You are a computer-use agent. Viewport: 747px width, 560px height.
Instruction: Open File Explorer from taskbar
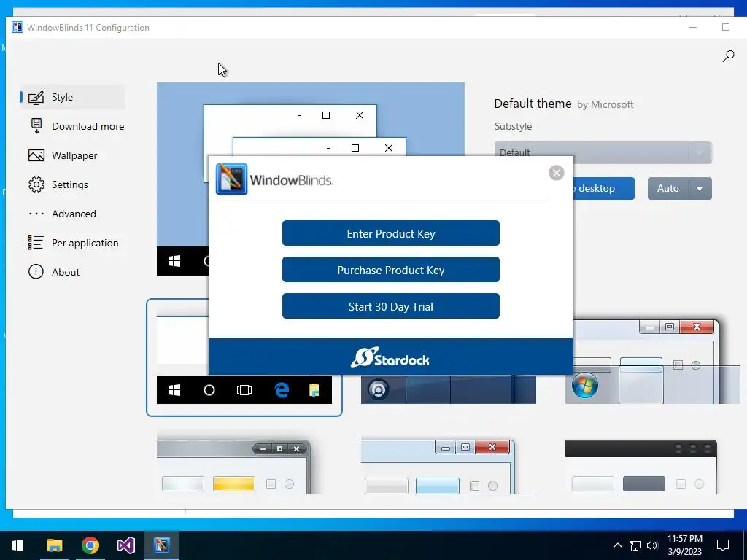pyautogui.click(x=54, y=545)
